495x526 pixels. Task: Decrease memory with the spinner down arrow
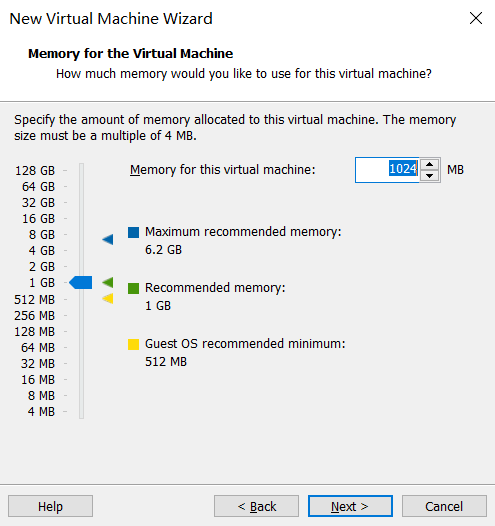point(430,176)
